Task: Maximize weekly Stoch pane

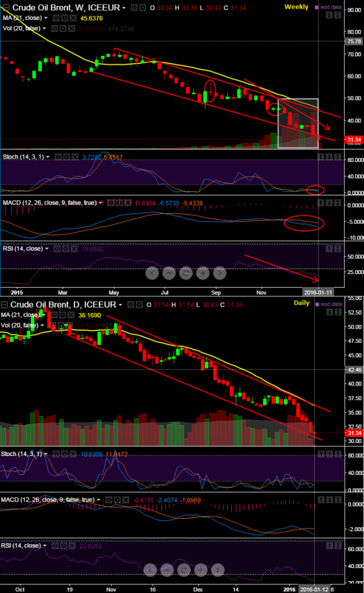Action: click(x=337, y=157)
